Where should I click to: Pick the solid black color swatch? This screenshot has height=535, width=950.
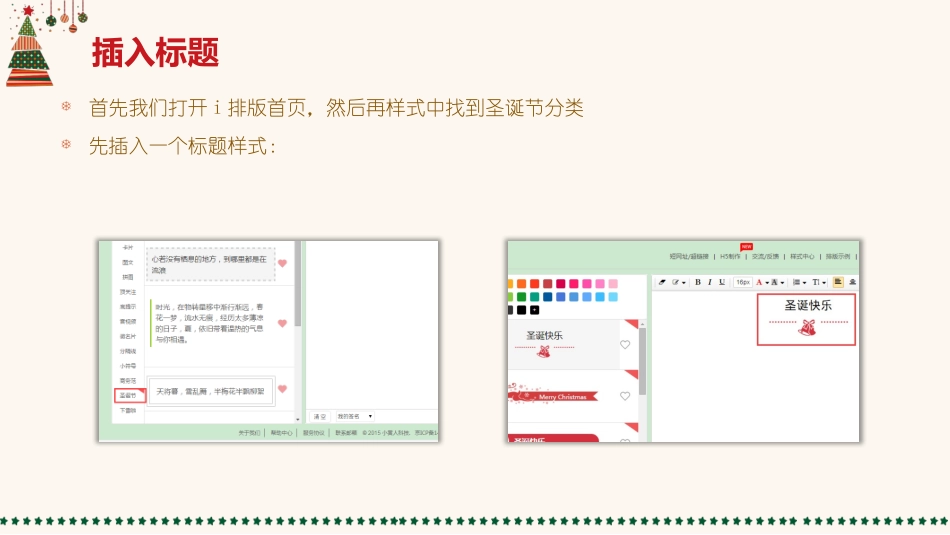521,310
